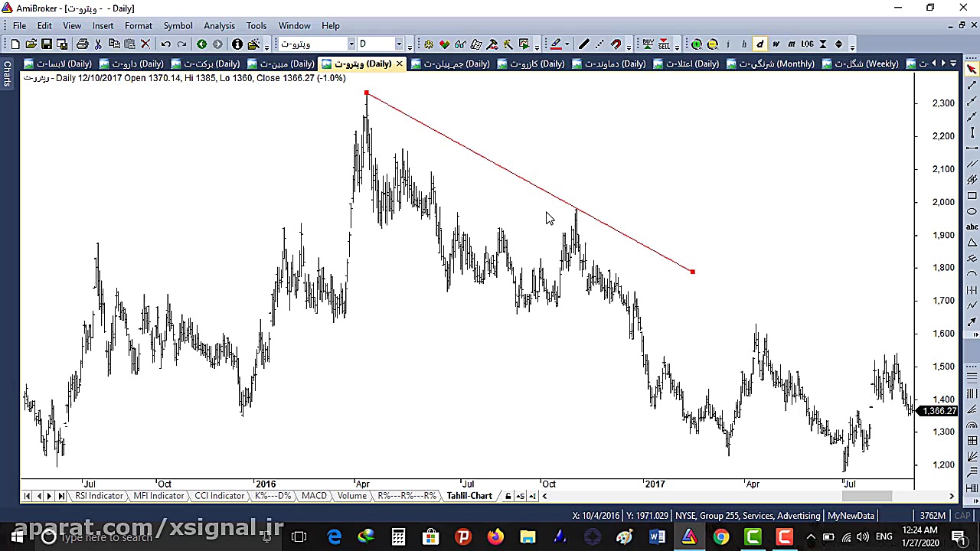Select the dotted line style tool
The width and height of the screenshot is (980, 551).
tap(599, 44)
